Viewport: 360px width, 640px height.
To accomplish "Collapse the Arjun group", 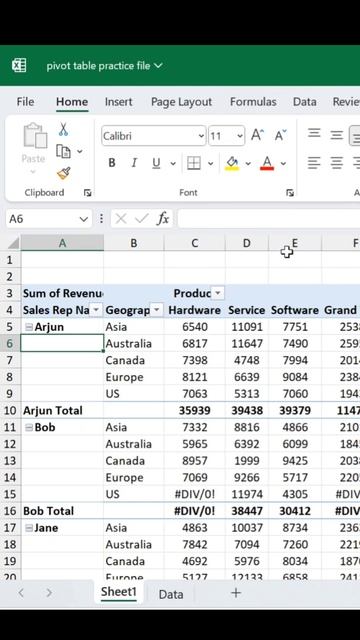I will 29,327.
